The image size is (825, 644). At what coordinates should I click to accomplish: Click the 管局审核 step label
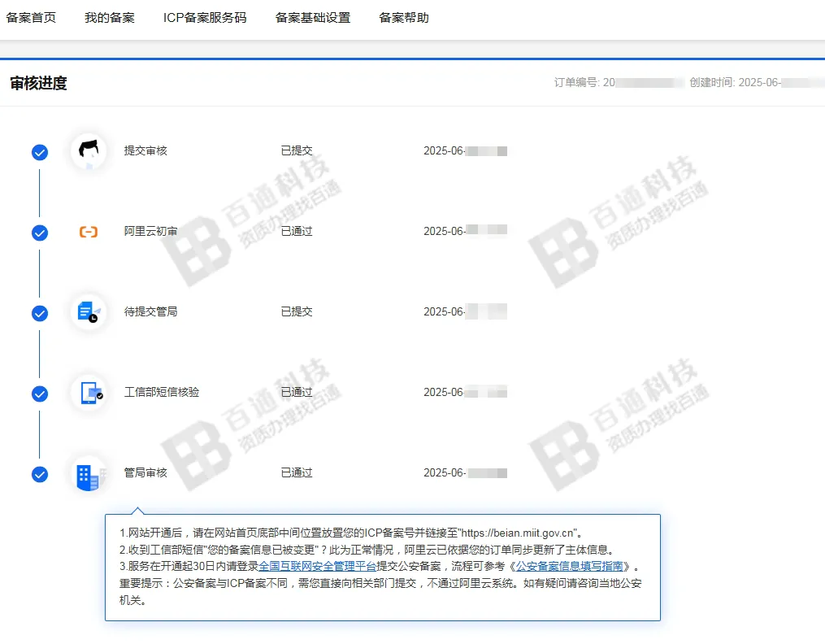(x=145, y=472)
